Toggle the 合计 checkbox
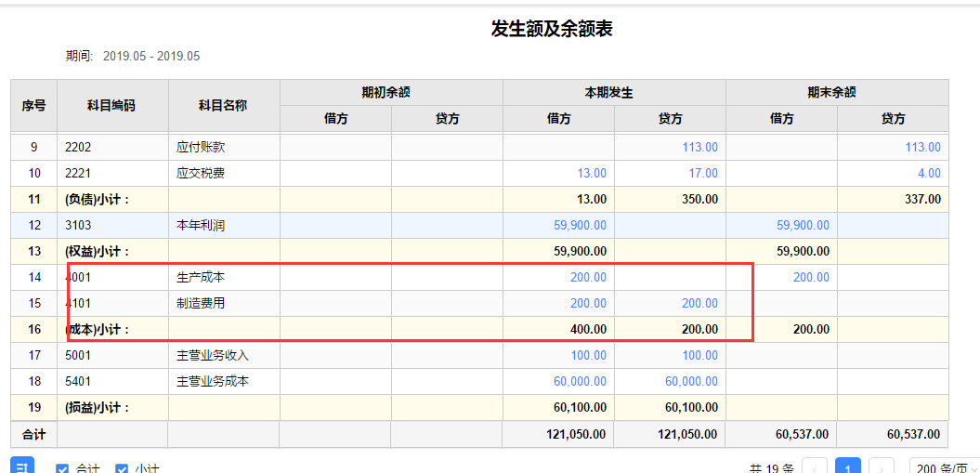The image size is (980, 473). tap(63, 469)
